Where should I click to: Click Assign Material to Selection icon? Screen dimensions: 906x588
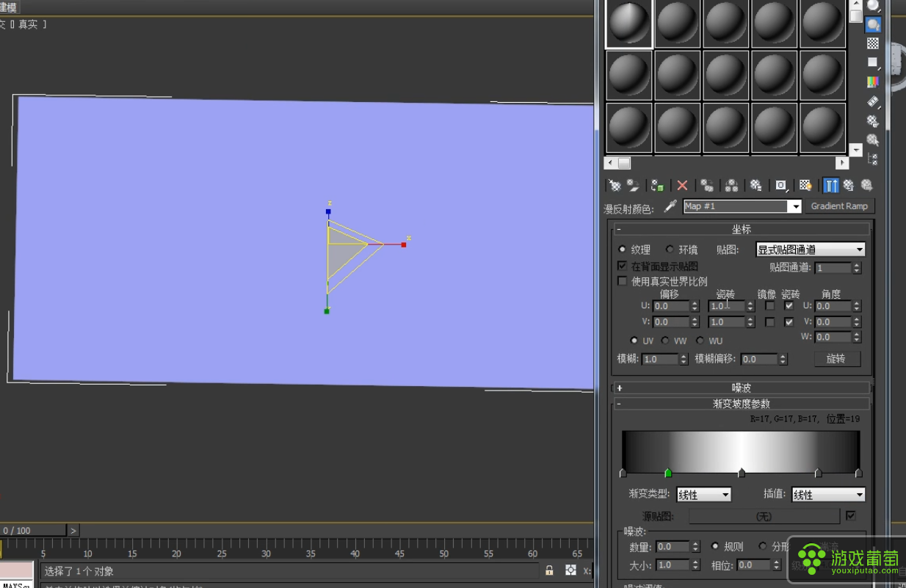[657, 186]
